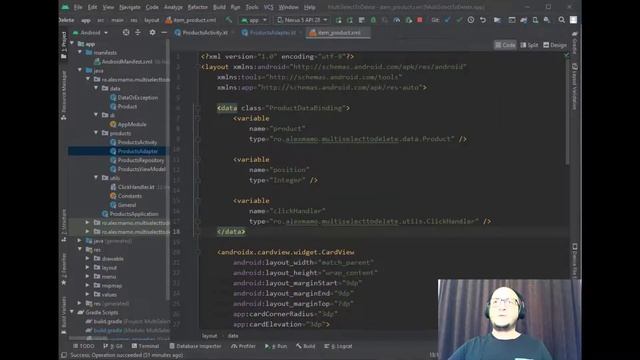The width and height of the screenshot is (640, 360).
Task: Click the AVD Manager device icon in toolbar
Action: (535, 20)
